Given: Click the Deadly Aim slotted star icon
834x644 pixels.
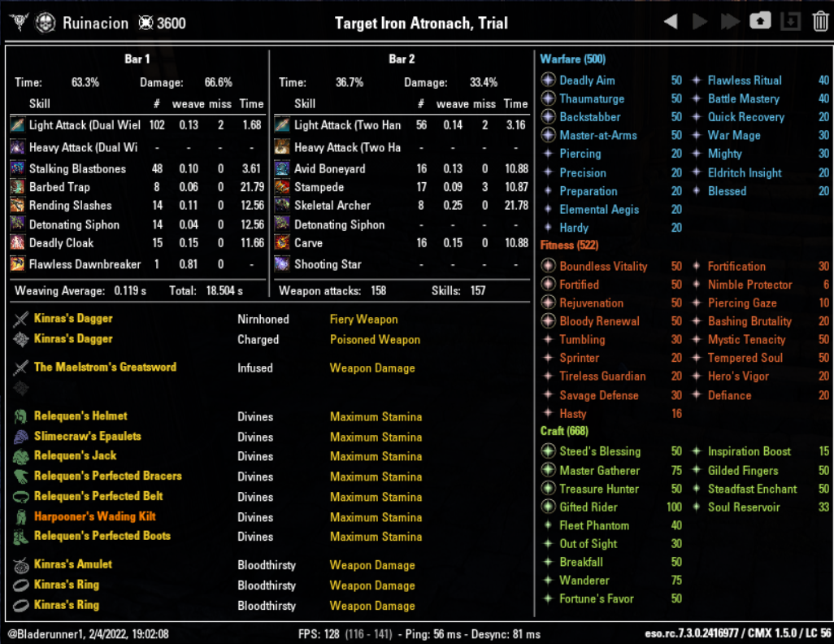Looking at the screenshot, I should click(548, 80).
